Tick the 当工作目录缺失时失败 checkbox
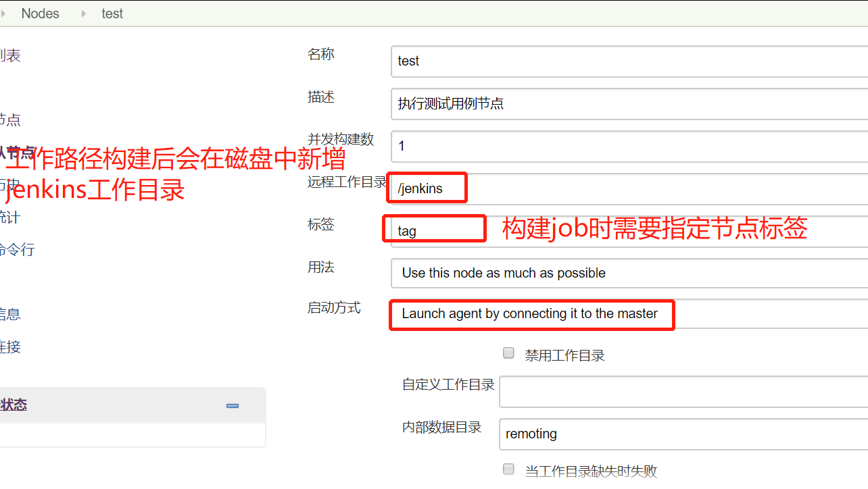The height and width of the screenshot is (489, 868). tap(509, 469)
